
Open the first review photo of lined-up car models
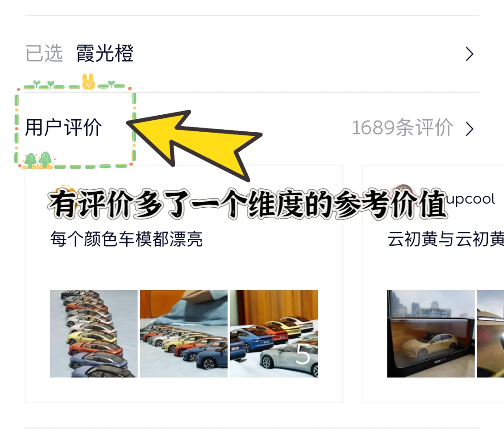point(93,333)
